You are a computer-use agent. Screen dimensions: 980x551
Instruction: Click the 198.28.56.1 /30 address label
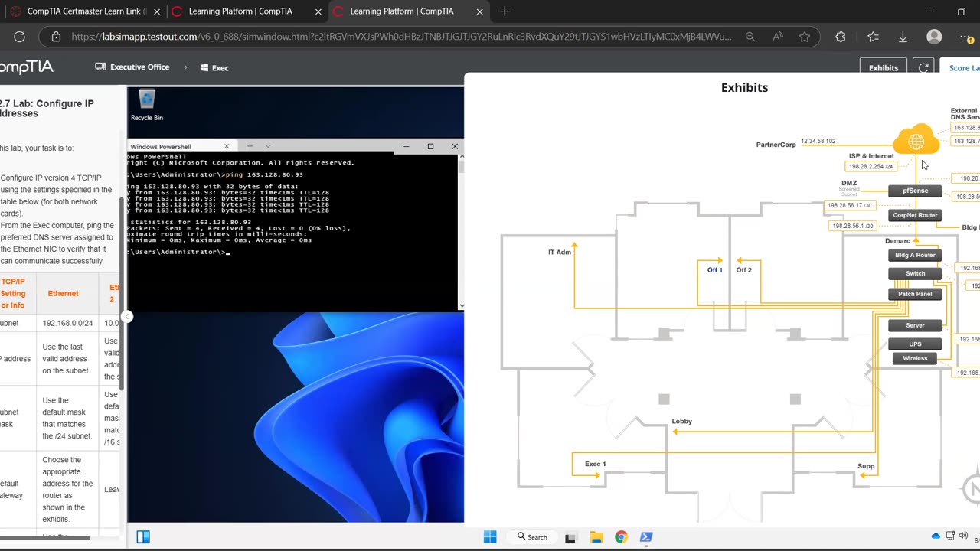coord(852,226)
